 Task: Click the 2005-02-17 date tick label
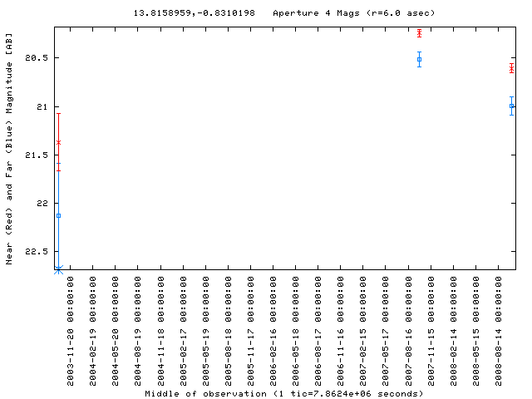(x=183, y=331)
